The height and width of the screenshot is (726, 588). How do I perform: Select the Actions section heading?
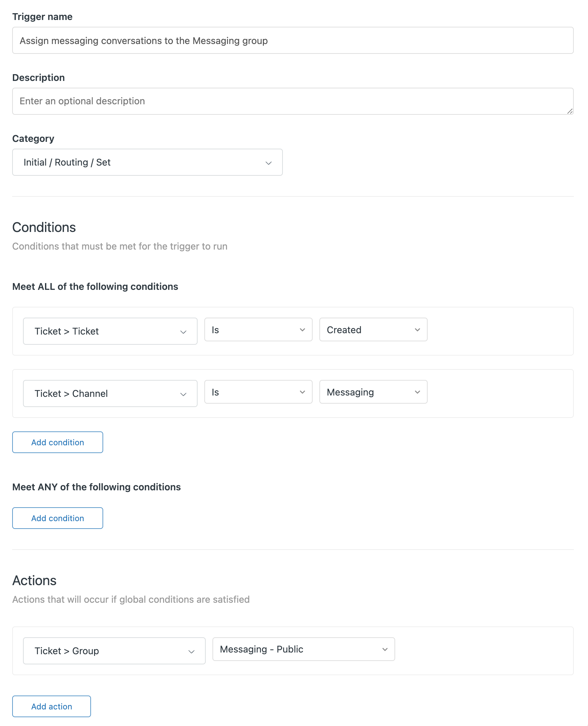34,580
